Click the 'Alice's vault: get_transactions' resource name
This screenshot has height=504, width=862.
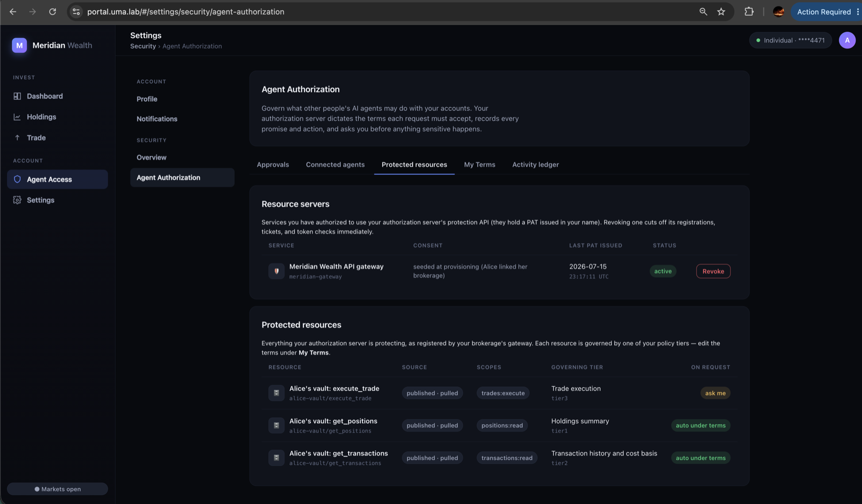(338, 453)
